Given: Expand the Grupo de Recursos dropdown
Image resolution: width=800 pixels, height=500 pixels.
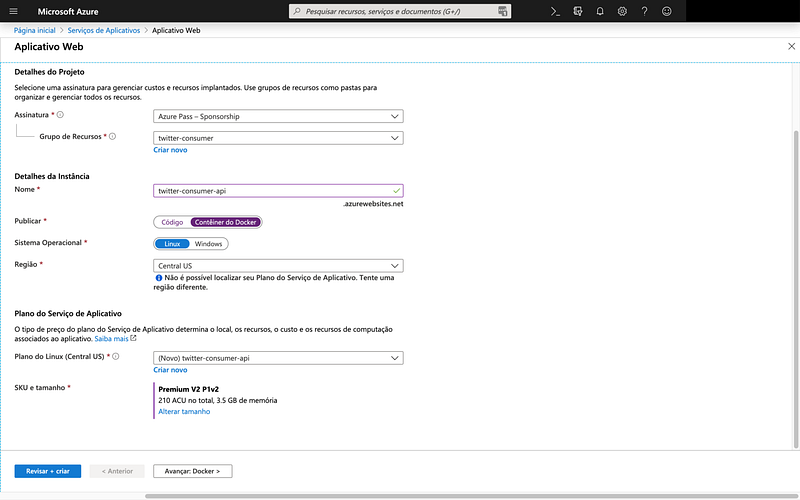Looking at the screenshot, I should [278, 138].
